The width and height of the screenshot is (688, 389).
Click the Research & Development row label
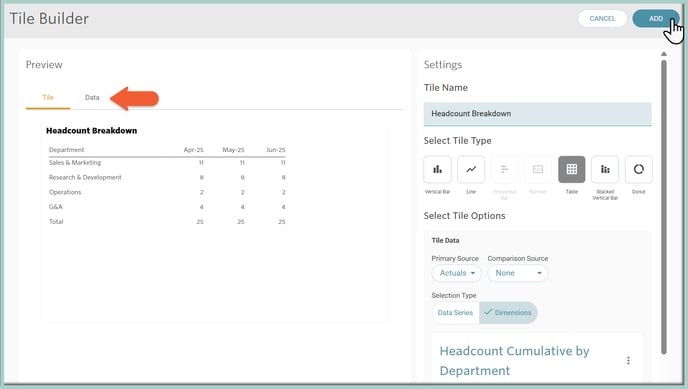(x=85, y=177)
